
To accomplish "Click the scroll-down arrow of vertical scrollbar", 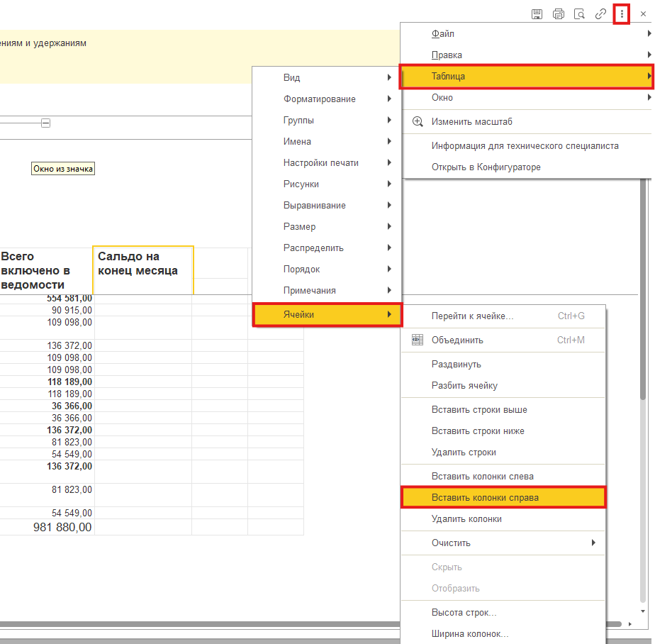I will pos(643,611).
